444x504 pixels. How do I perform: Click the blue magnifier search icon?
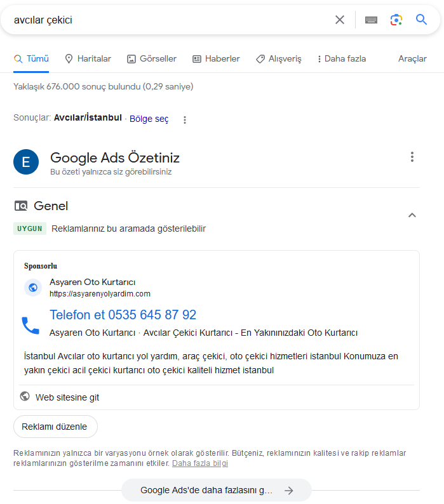click(421, 20)
